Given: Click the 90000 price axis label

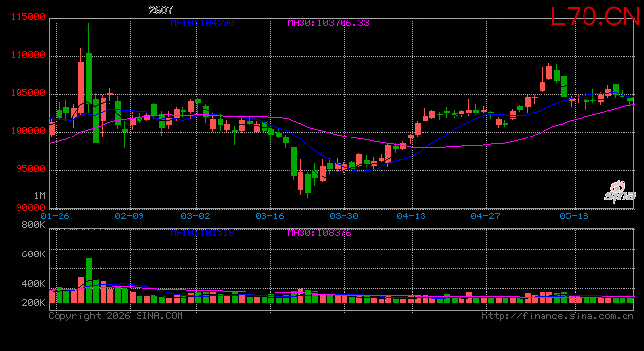Looking at the screenshot, I should click(31, 208).
